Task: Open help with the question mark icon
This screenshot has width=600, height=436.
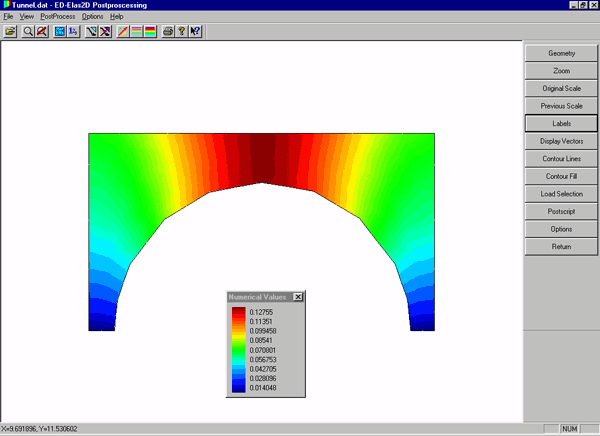Action: (181, 31)
